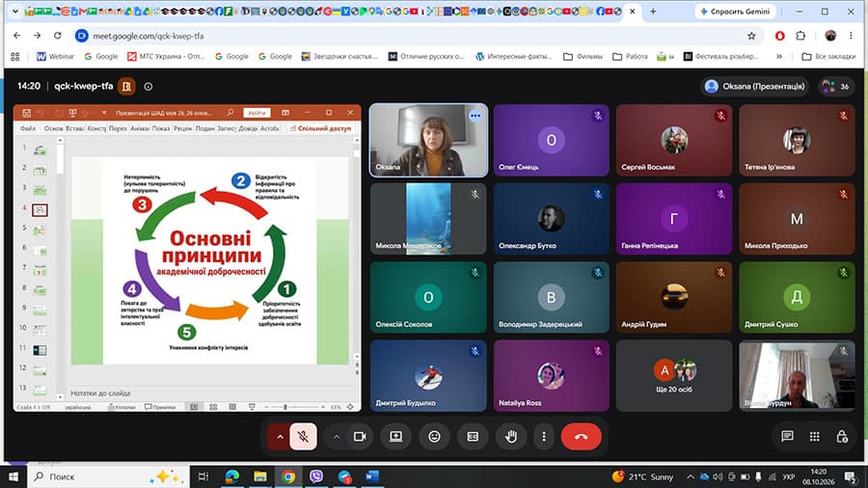Click fit slide to window icon
Screen dimensions: 868x488
350,407
